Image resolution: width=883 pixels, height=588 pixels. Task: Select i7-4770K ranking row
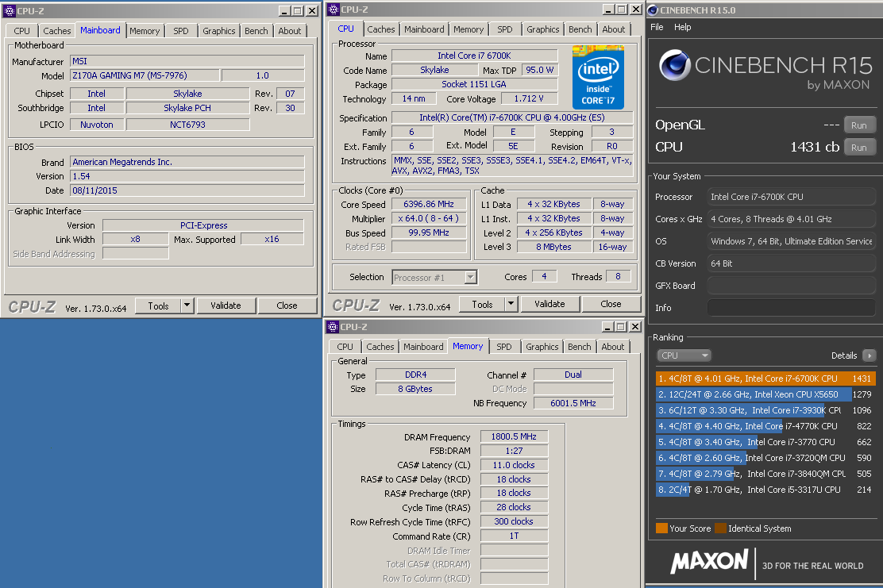coord(765,426)
